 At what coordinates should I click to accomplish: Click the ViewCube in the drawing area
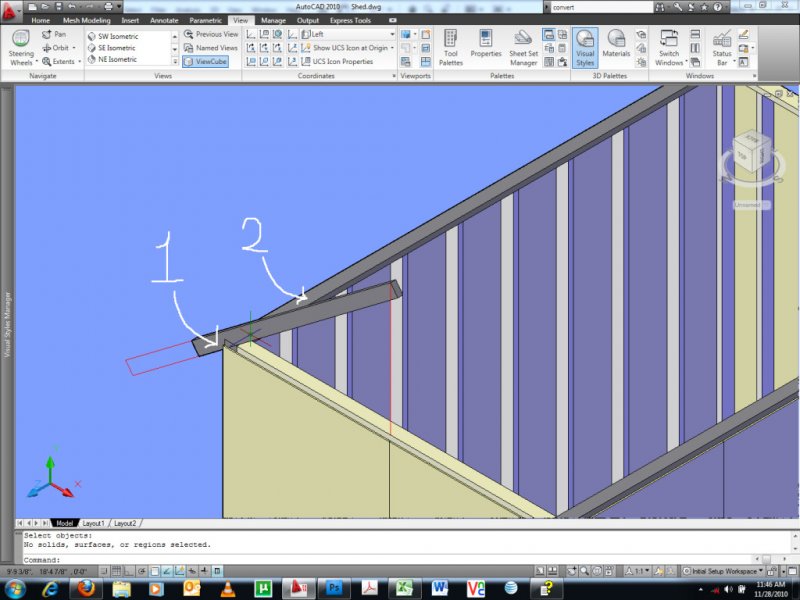point(752,154)
